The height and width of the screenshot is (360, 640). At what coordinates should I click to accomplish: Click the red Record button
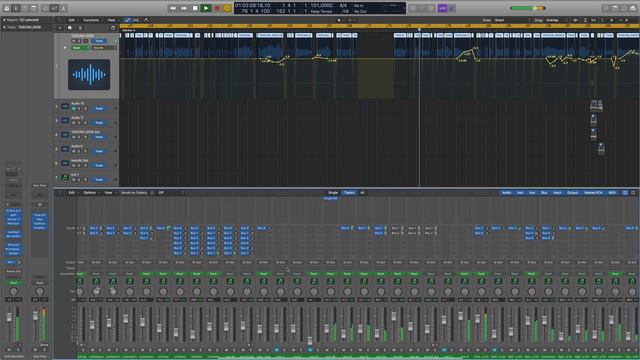[x=217, y=8]
